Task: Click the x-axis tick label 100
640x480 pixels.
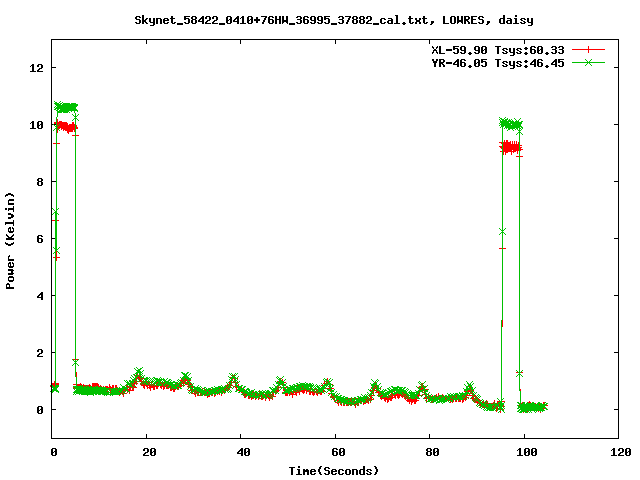Action: (x=527, y=452)
